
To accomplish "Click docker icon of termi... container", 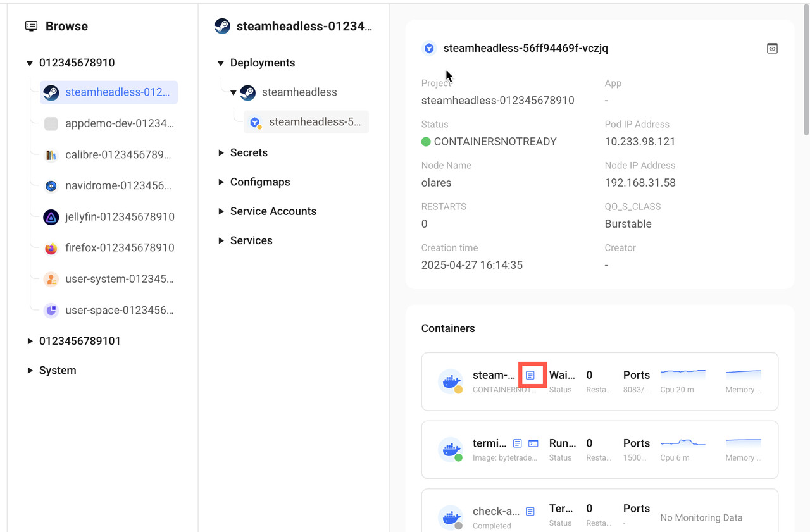I will (x=451, y=450).
